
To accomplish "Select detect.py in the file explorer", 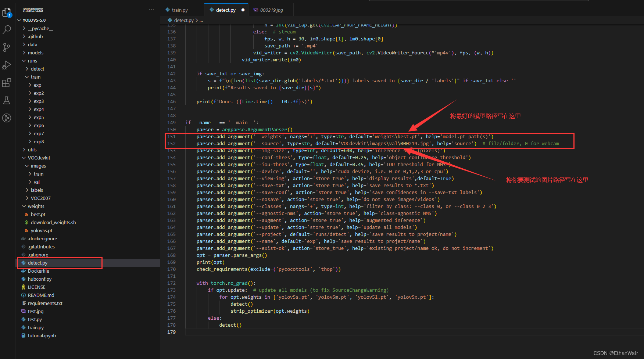I will click(88, 263).
